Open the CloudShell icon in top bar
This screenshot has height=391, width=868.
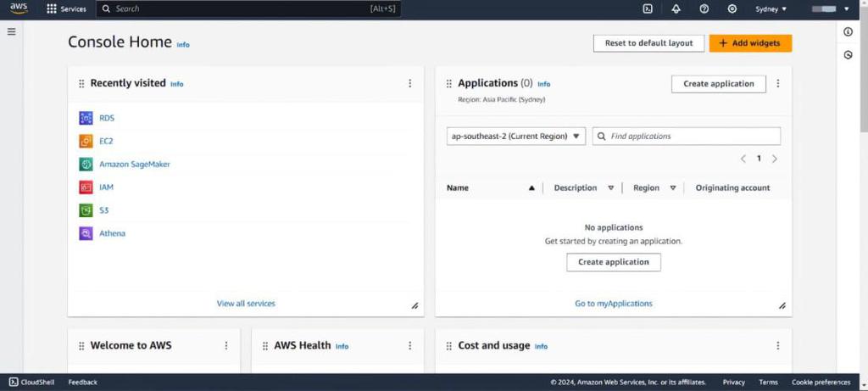pyautogui.click(x=648, y=8)
